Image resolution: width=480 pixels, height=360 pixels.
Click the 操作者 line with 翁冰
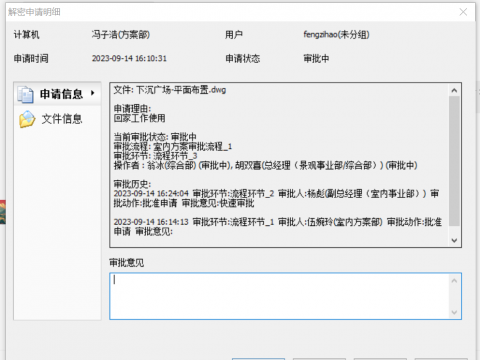click(265, 165)
